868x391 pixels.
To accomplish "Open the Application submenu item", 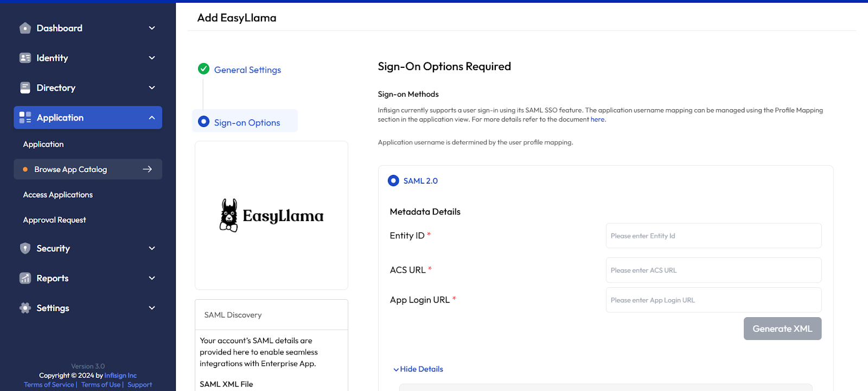I will 43,144.
